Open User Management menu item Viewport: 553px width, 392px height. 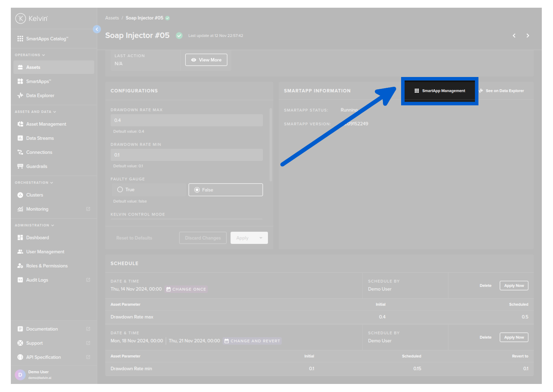point(45,252)
